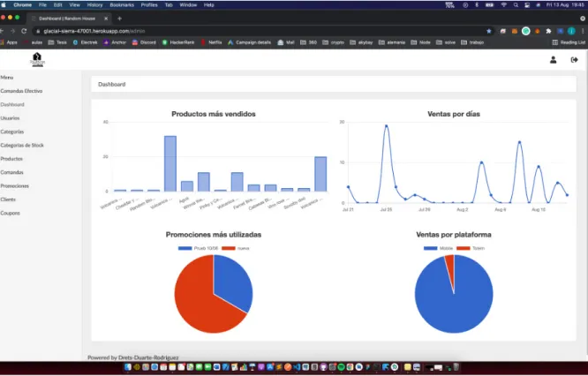Open the Apps bookmark shortcut
The width and height of the screenshot is (588, 376).
pos(9,42)
